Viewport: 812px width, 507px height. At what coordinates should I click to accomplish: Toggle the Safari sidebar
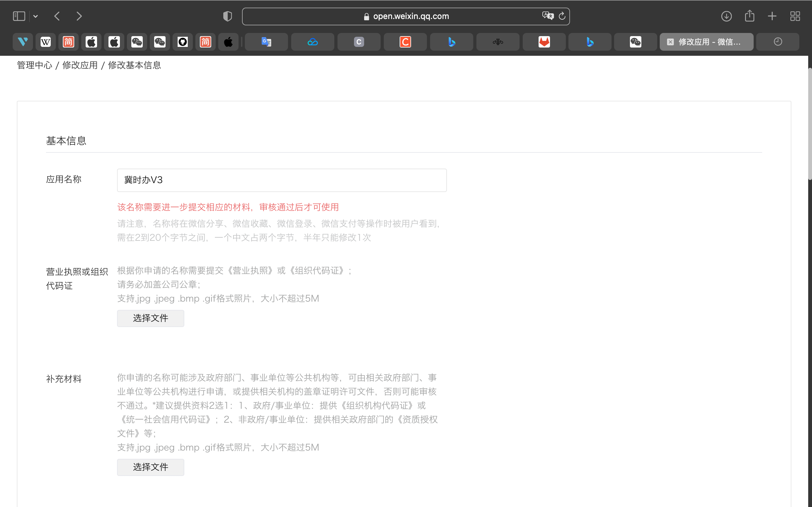click(19, 16)
